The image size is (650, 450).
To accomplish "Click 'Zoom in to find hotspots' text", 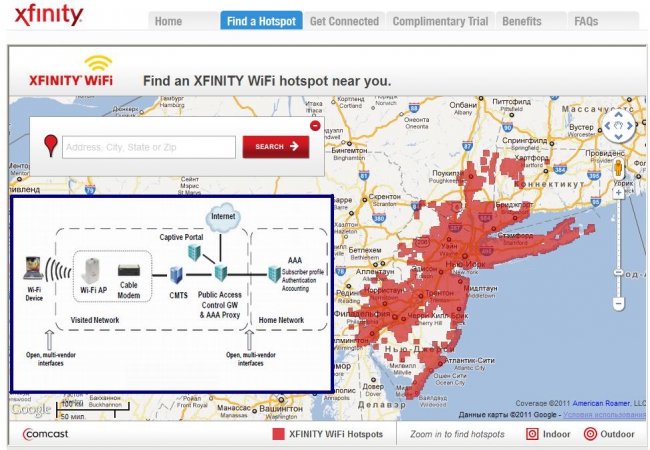I will 457,434.
